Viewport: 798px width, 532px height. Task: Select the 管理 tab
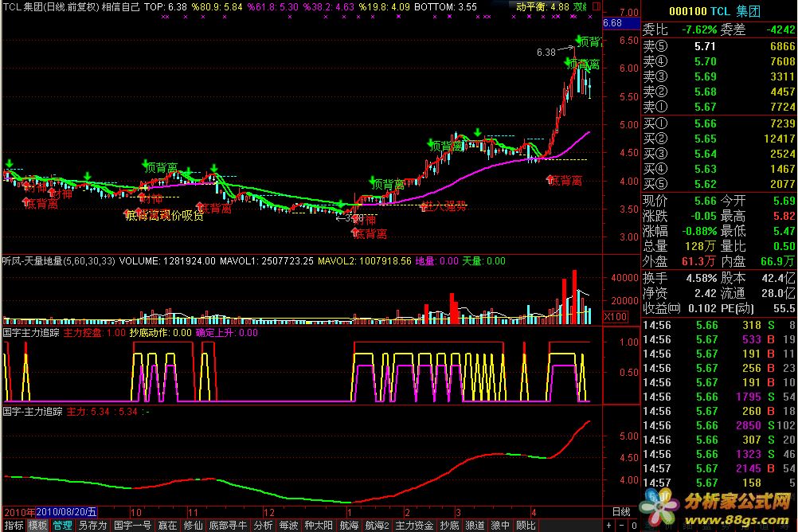(x=63, y=526)
